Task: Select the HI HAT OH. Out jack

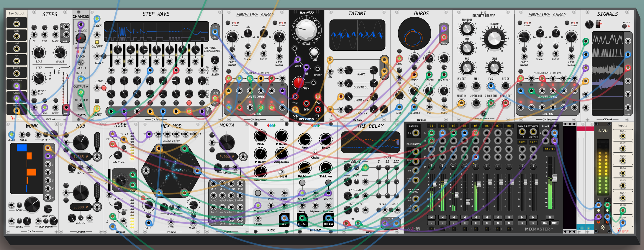Action: (x=328, y=218)
